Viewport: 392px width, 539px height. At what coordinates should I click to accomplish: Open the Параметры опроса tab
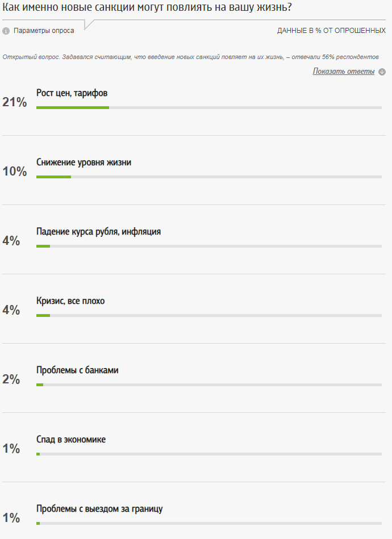click(x=44, y=31)
